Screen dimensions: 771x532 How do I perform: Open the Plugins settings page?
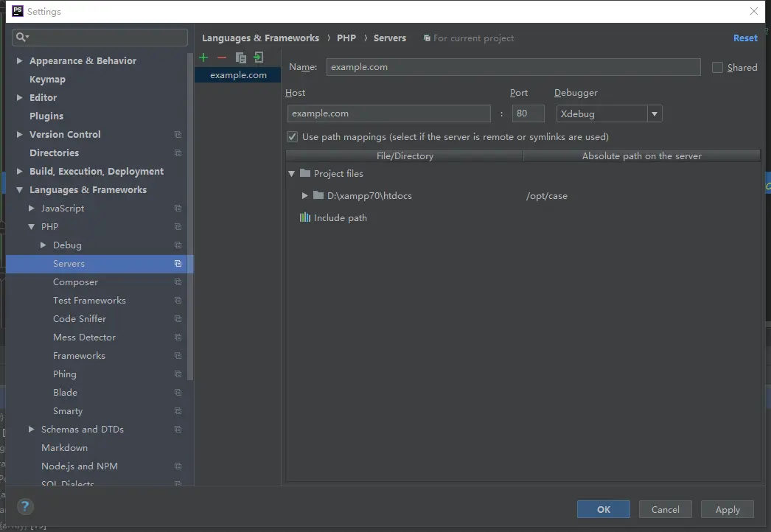coord(46,116)
